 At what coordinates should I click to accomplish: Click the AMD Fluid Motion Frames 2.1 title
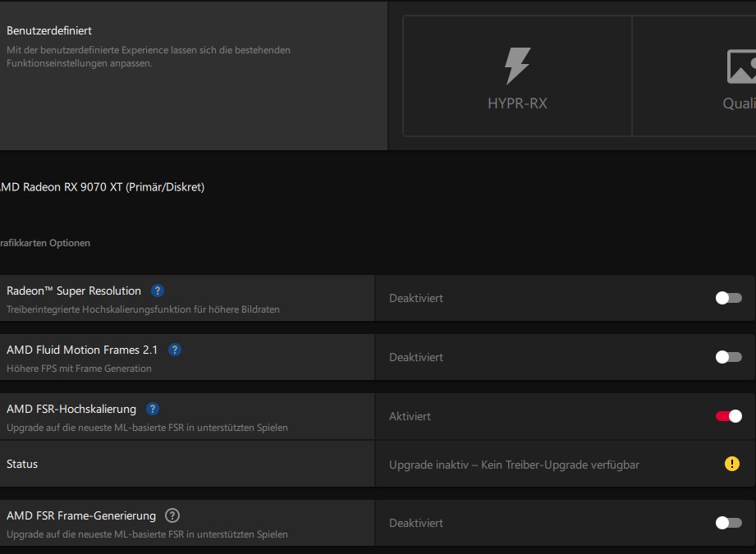82,350
